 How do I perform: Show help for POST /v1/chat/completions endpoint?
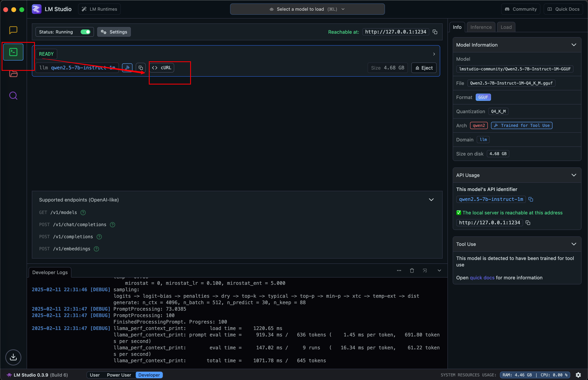[113, 224]
